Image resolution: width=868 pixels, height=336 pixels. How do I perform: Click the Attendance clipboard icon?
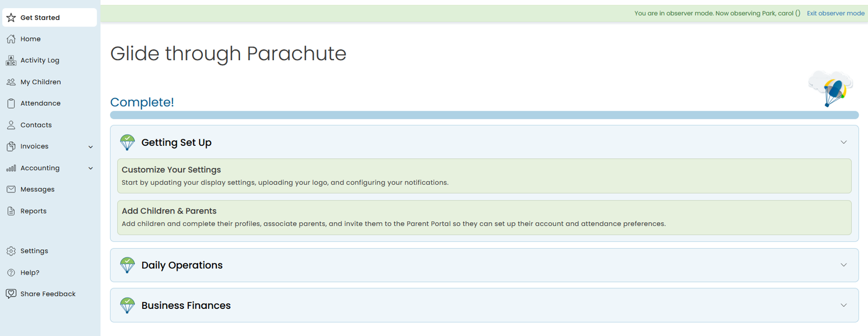(x=11, y=104)
